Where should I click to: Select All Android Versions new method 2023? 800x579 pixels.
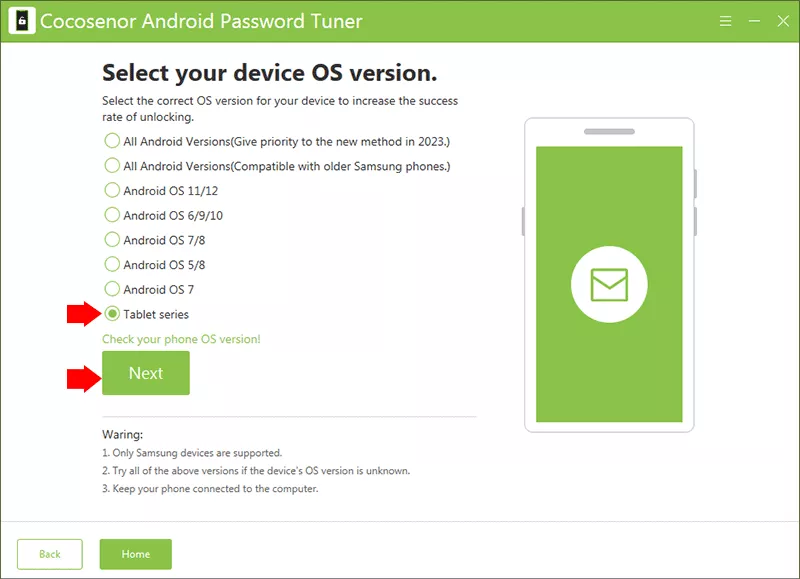click(112, 141)
